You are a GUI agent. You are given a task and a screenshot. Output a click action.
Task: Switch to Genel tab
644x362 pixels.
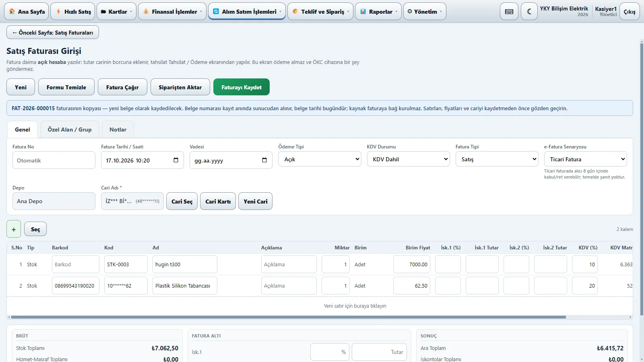coord(23,130)
